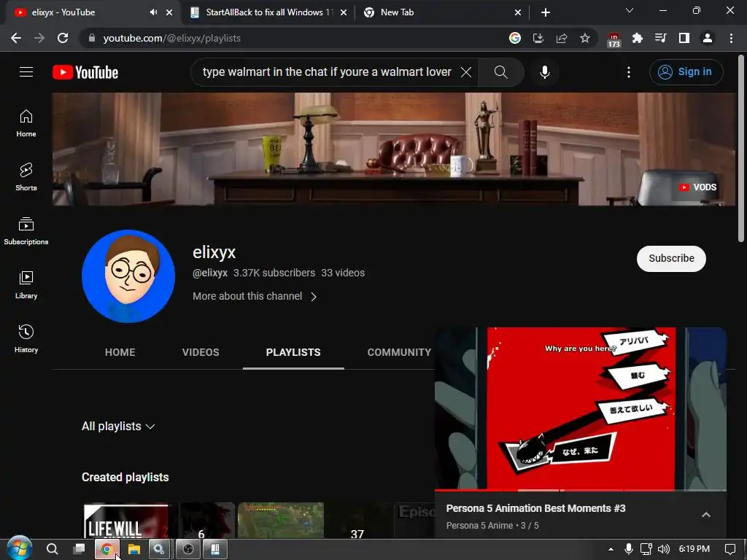Open the tab search dropdown arrow
This screenshot has width=747, height=560.
(x=630, y=10)
